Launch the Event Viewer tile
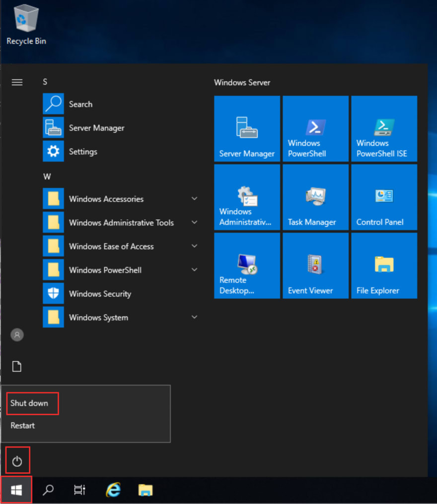The image size is (437, 504). coord(315,265)
